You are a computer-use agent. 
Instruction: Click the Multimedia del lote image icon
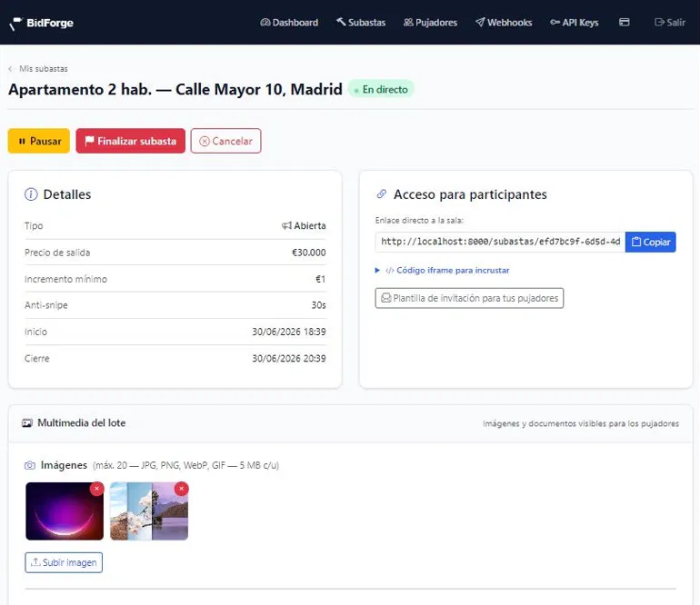coord(27,423)
